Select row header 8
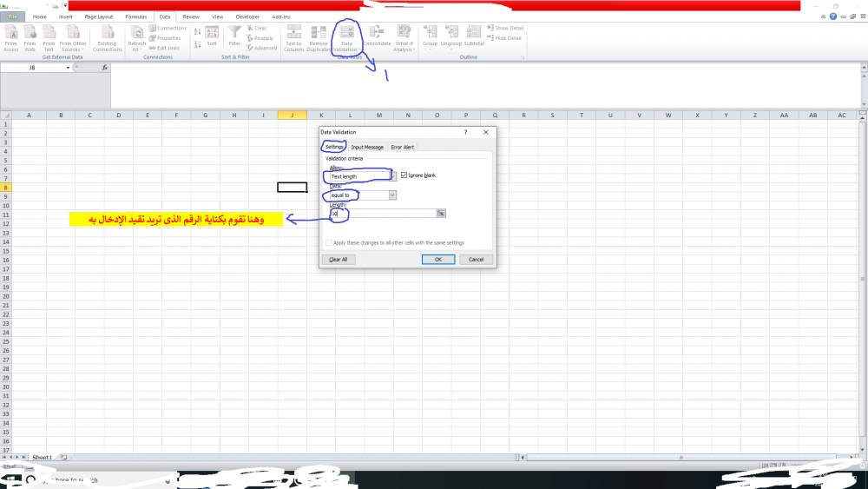Image resolution: width=868 pixels, height=489 pixels. (x=5, y=188)
